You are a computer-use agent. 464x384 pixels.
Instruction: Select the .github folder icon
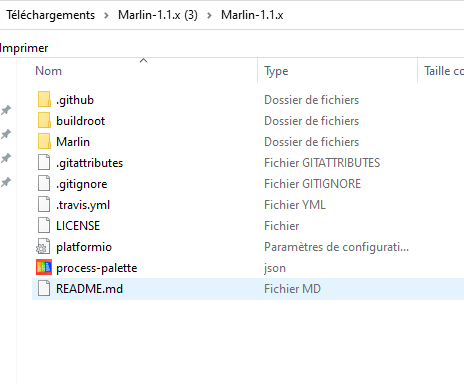point(44,99)
